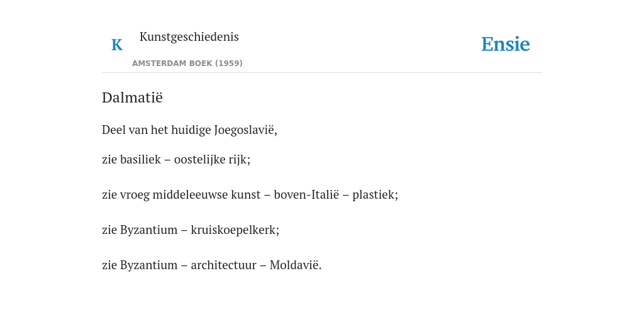Click the oostelijke rijk text
Viewport: 644px width, 322px height.
tap(211, 160)
